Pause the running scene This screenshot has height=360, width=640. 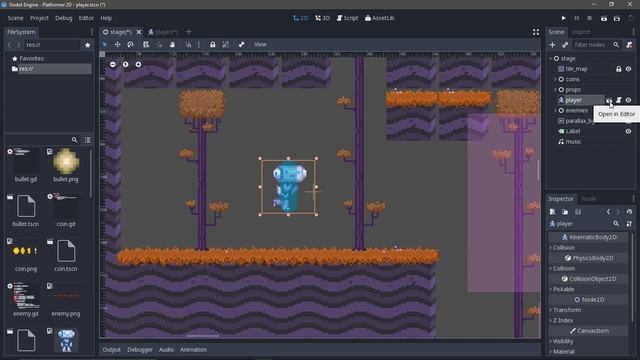(x=576, y=18)
